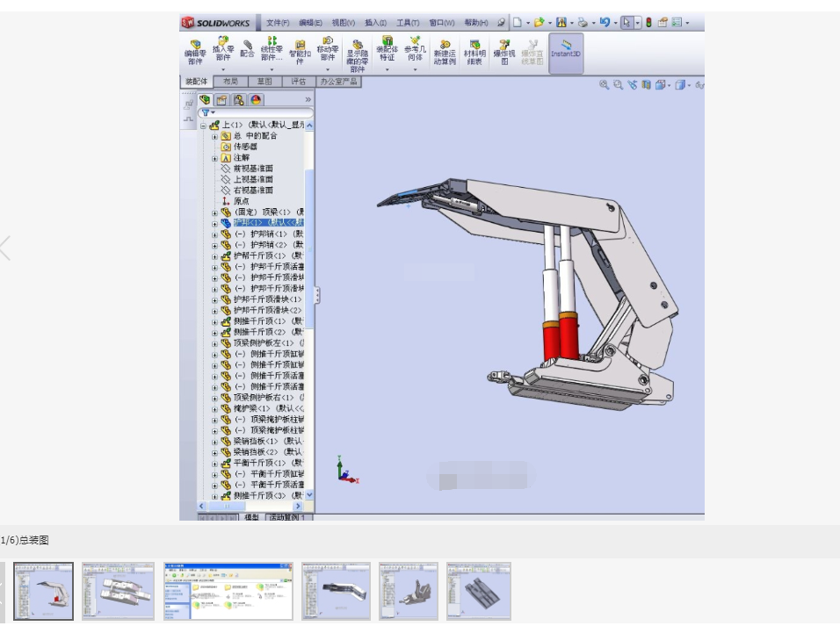Image resolution: width=840 pixels, height=626 pixels.
Task: Open the 智能扣件 smart fasteners tool
Action: [300, 52]
